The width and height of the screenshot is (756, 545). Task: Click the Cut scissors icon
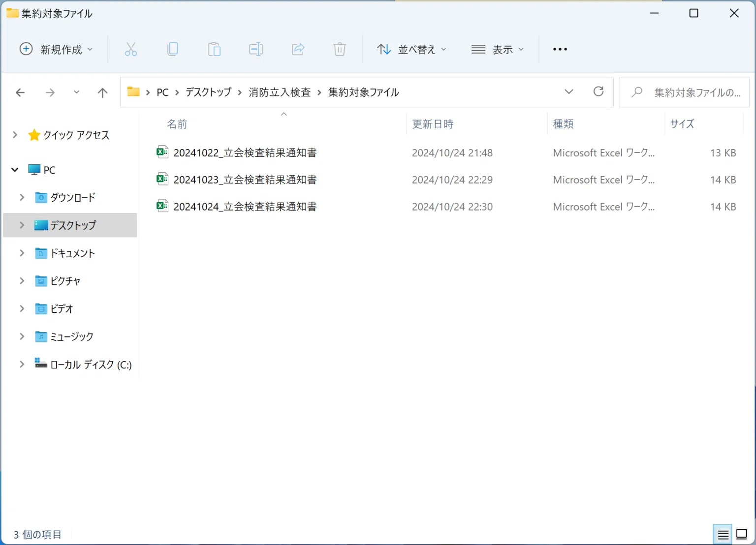(x=130, y=49)
